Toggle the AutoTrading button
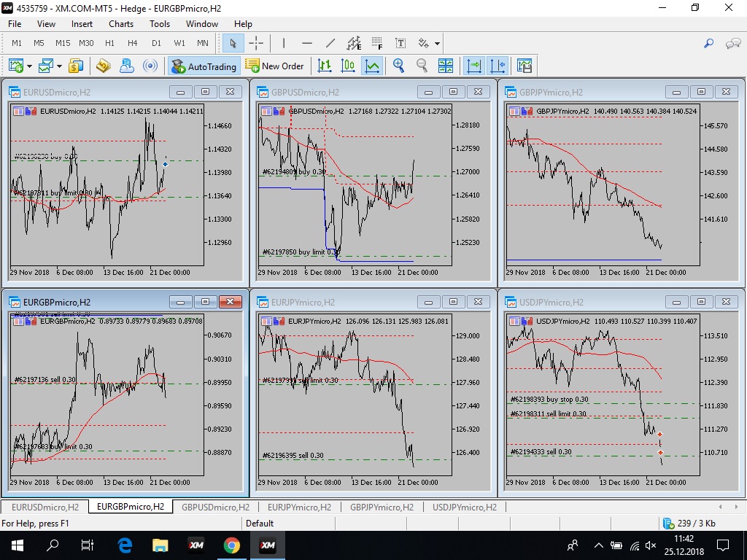Viewport: 747px width, 560px height. [204, 66]
